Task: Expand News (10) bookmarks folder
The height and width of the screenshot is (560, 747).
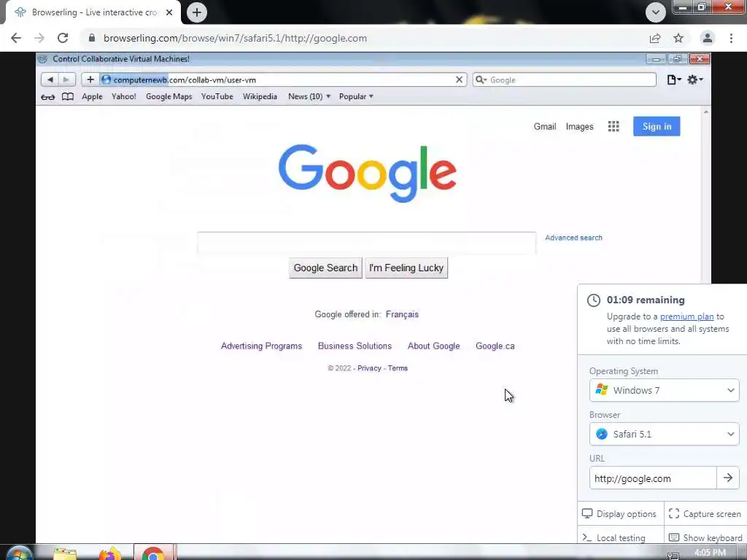Action: (x=309, y=97)
